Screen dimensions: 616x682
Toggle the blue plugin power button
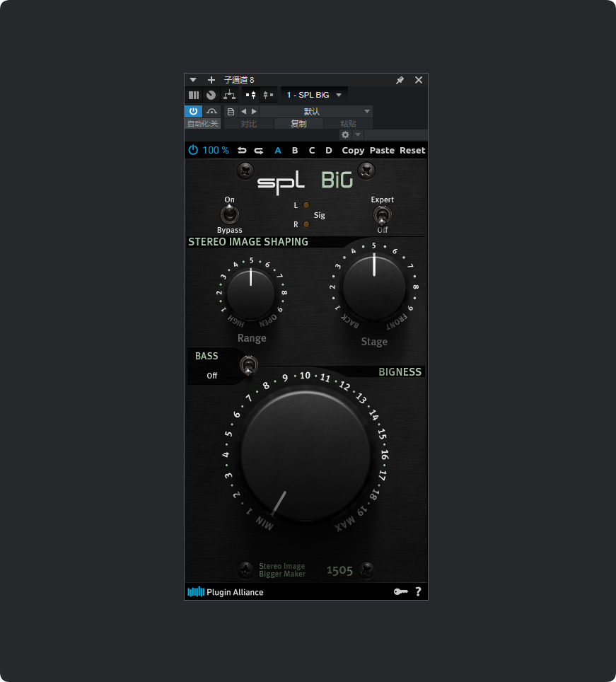pyautogui.click(x=194, y=111)
